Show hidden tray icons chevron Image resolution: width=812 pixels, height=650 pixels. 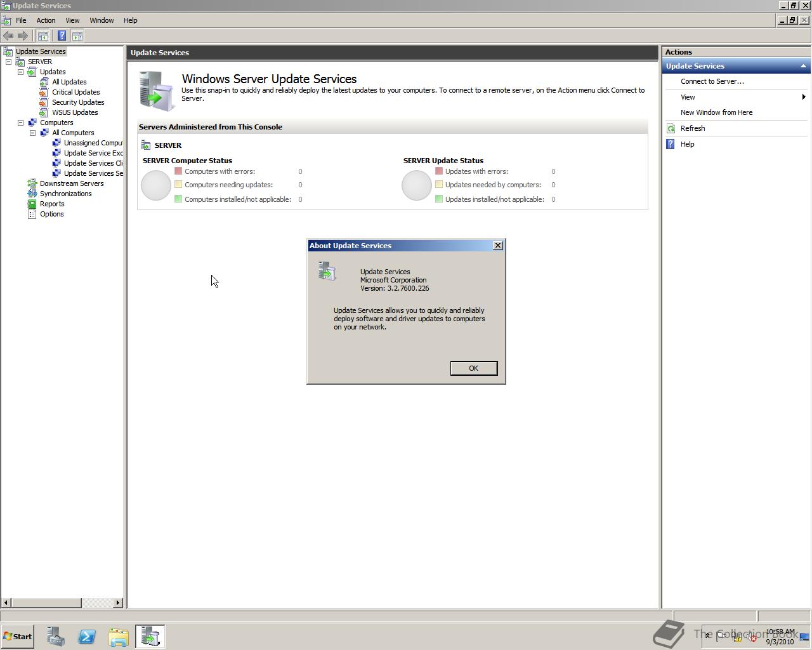coord(707,636)
